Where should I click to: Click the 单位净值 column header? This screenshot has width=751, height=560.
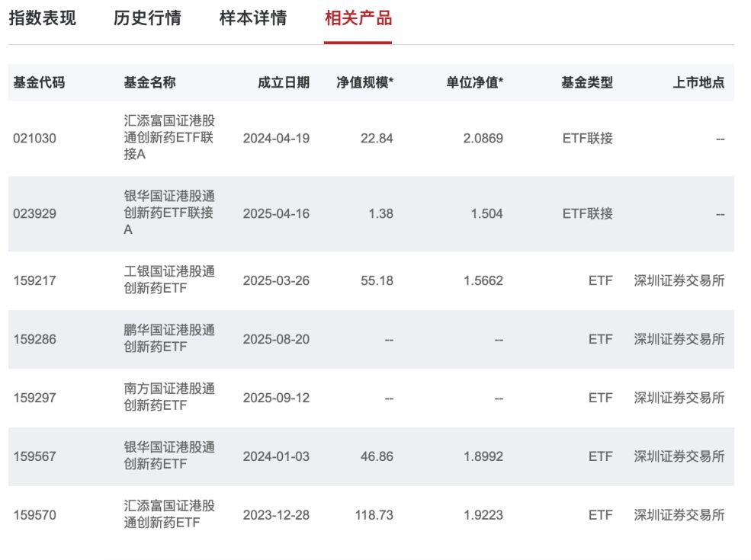(x=474, y=82)
